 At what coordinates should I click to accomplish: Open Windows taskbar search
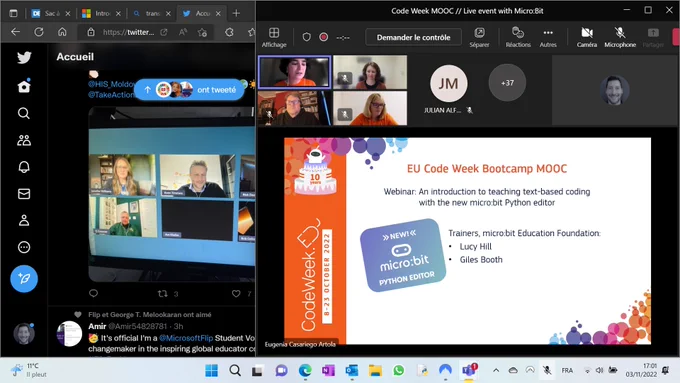(235, 370)
